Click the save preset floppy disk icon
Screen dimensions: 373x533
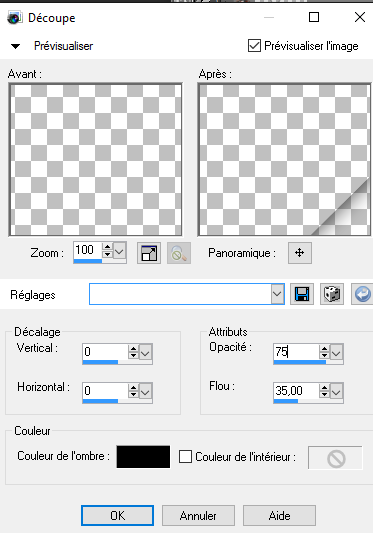tap(302, 294)
